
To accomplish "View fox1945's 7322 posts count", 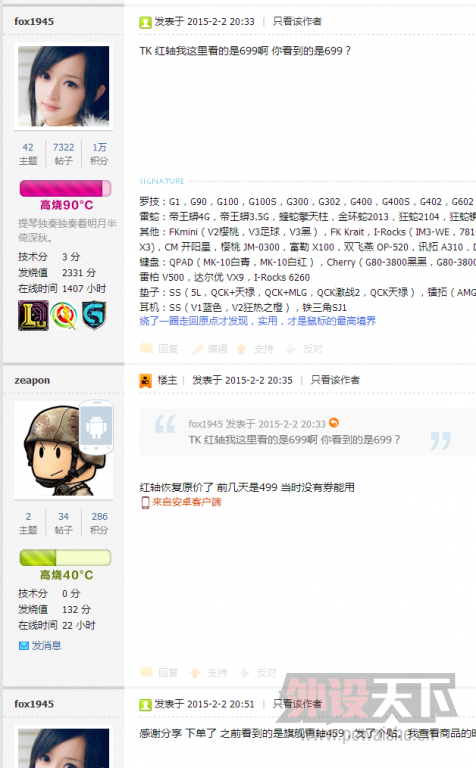I will point(64,147).
